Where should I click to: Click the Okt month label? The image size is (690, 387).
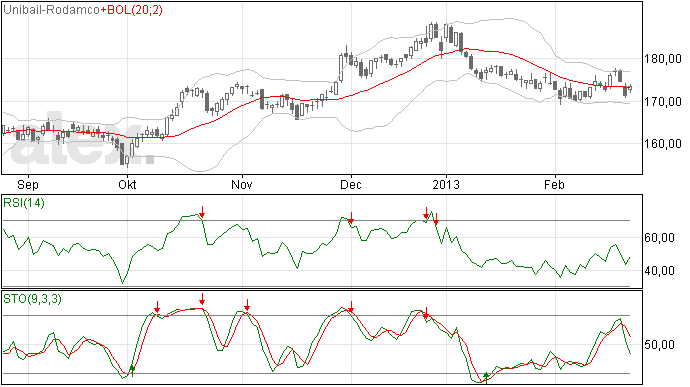(127, 184)
